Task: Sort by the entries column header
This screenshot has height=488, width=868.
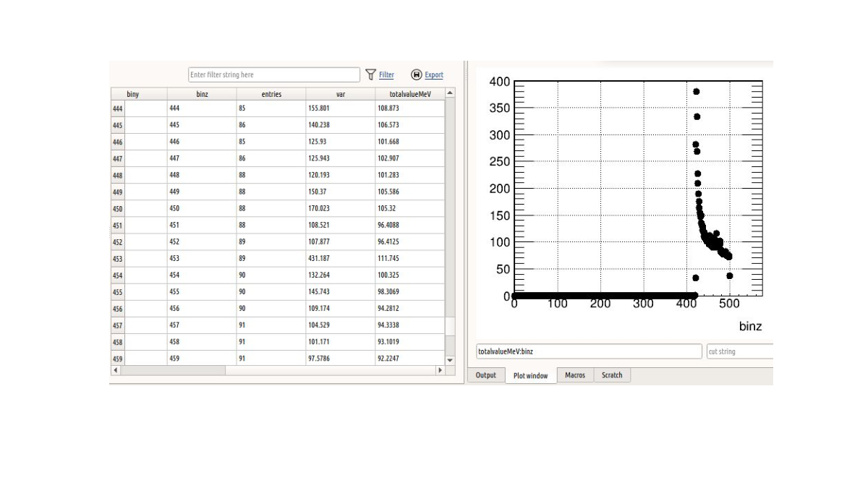Action: [x=271, y=94]
